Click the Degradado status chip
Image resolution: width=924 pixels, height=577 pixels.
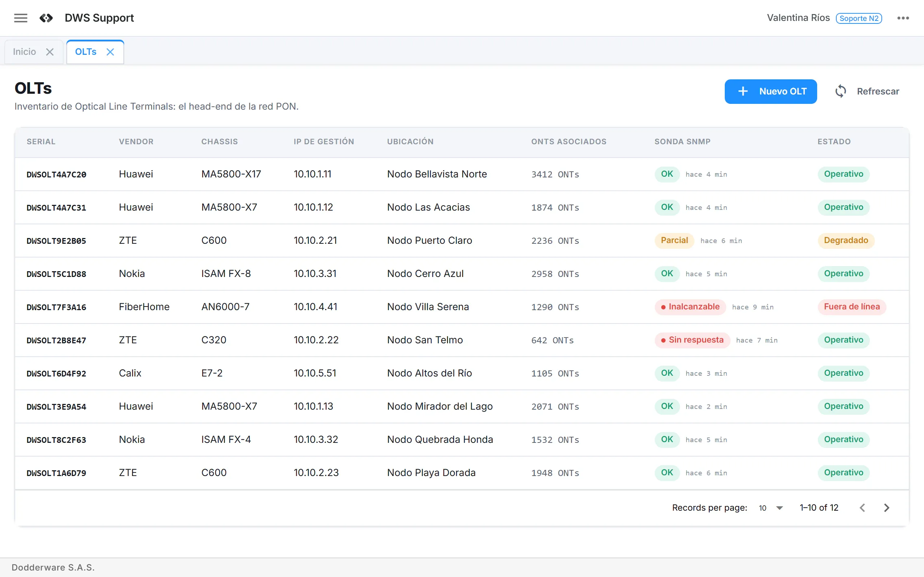(846, 241)
